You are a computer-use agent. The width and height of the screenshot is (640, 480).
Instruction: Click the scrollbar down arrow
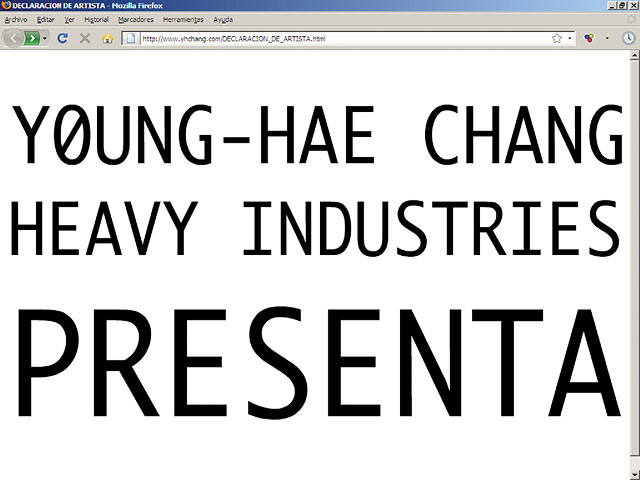tap(634, 475)
